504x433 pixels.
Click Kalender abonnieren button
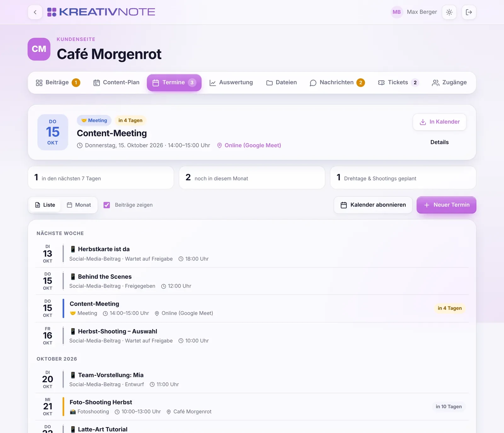[x=373, y=205]
